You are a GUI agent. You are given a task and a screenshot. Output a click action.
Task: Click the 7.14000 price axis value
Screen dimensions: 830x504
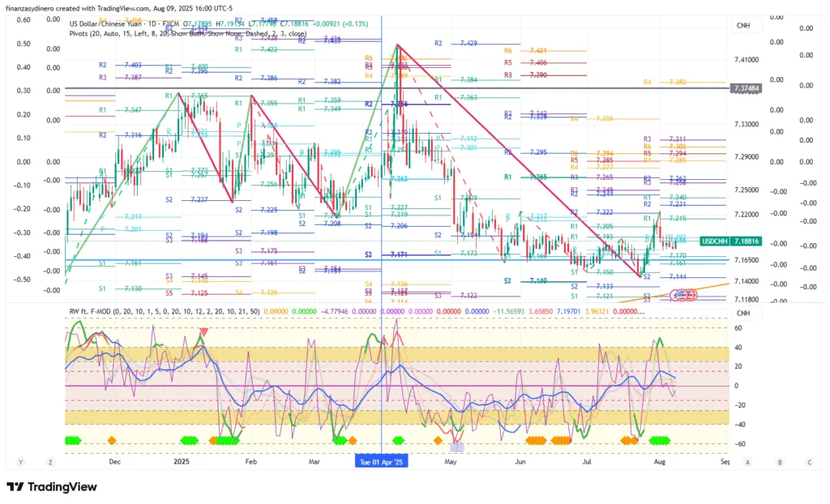[x=747, y=281]
